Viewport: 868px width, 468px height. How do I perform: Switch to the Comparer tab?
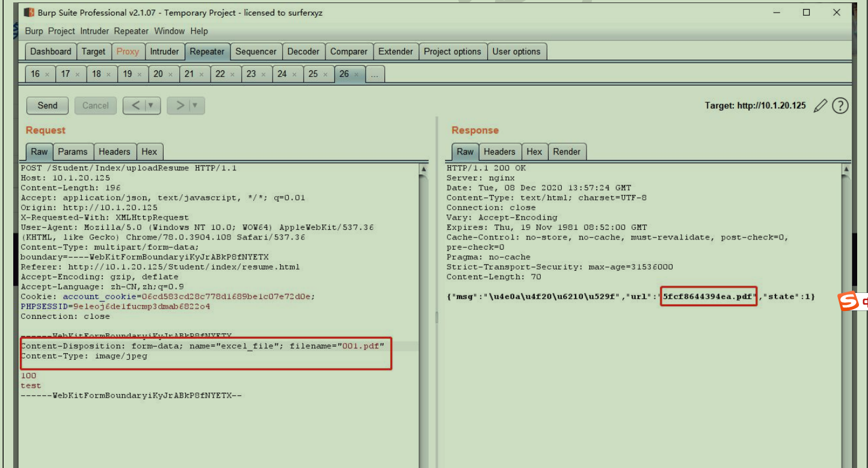click(349, 52)
